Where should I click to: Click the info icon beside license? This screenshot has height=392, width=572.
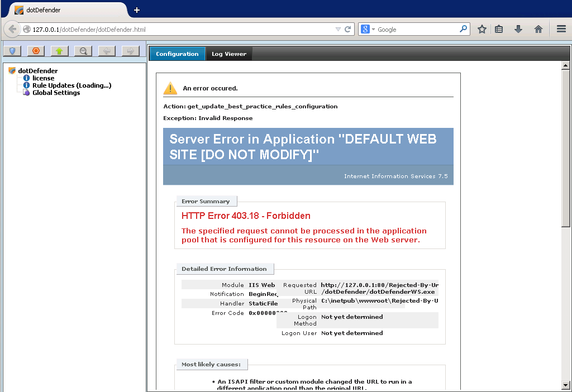pyautogui.click(x=26, y=78)
